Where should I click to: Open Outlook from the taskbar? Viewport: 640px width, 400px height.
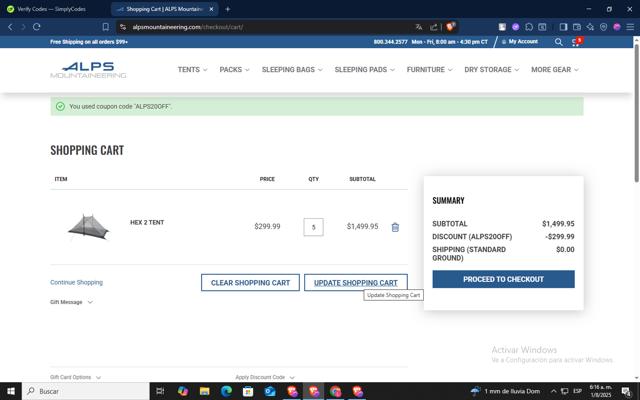coord(270,391)
